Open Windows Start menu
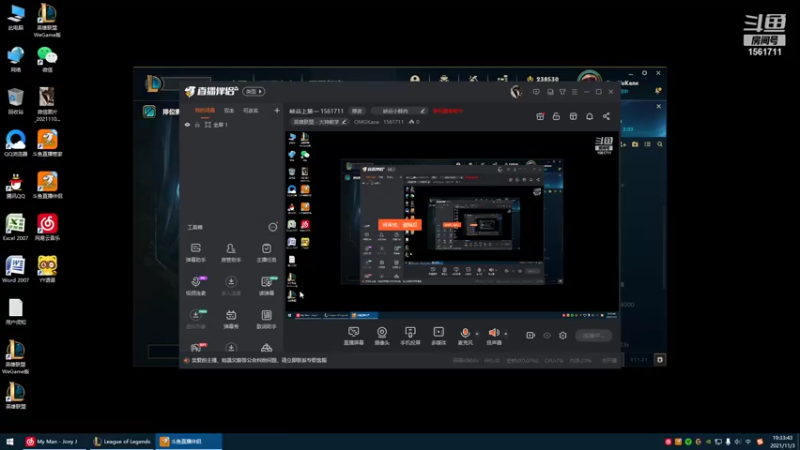Image resolution: width=800 pixels, height=450 pixels. tap(10, 441)
